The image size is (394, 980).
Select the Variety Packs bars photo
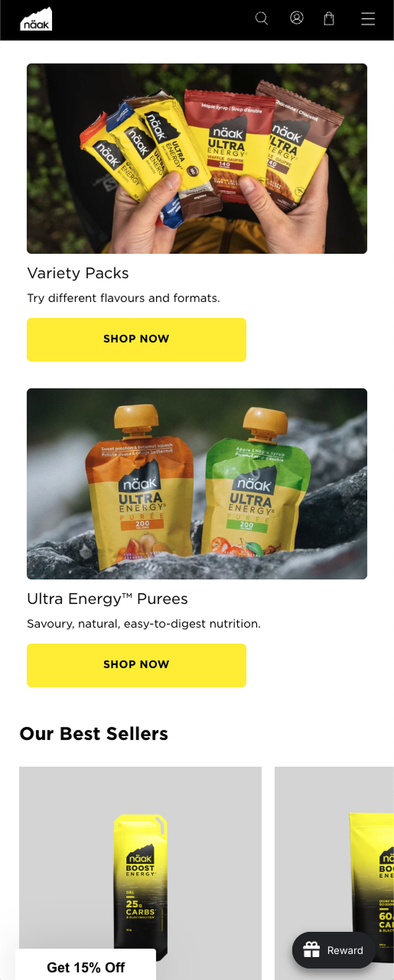[197, 158]
